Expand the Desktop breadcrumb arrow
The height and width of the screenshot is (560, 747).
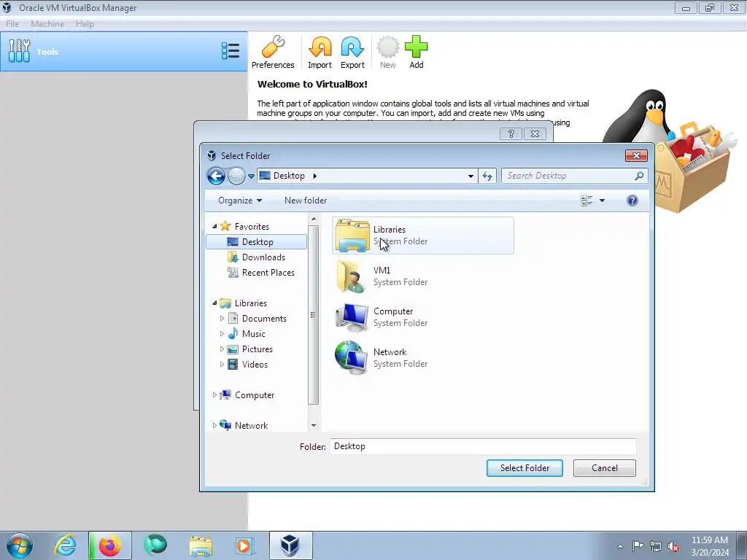pos(315,176)
